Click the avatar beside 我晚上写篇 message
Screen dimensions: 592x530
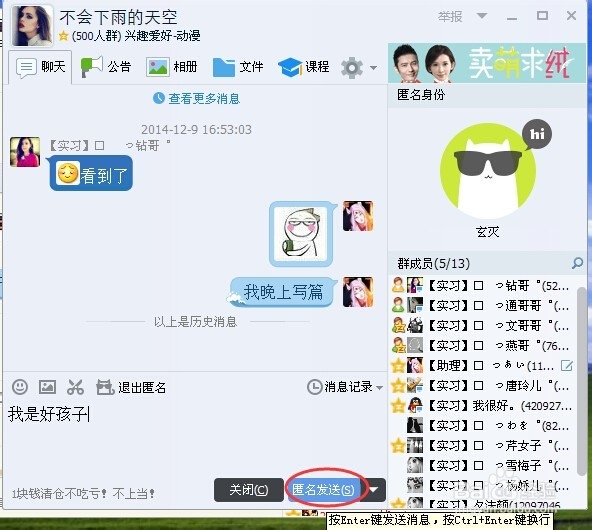[x=358, y=292]
